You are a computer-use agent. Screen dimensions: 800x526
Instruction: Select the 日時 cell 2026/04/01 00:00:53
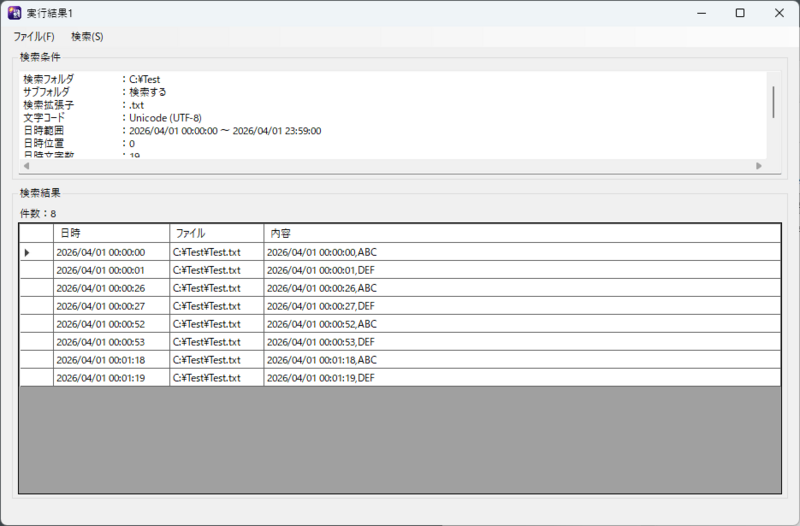(111, 342)
